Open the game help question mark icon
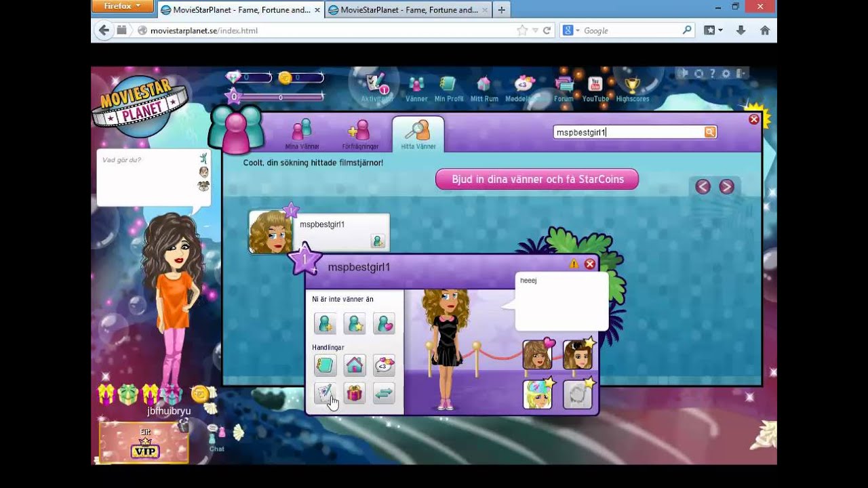Viewport: 868px width, 488px height. (712, 73)
